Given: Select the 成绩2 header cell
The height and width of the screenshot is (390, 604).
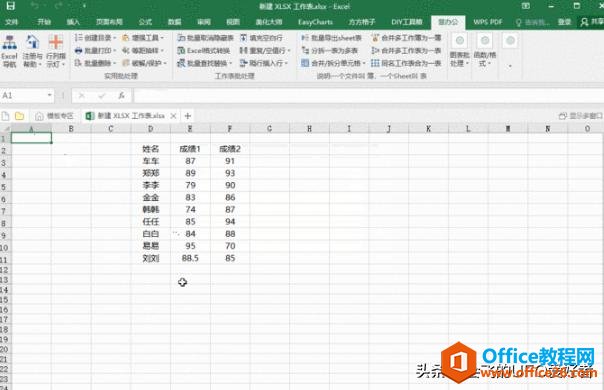Looking at the screenshot, I should 230,149.
